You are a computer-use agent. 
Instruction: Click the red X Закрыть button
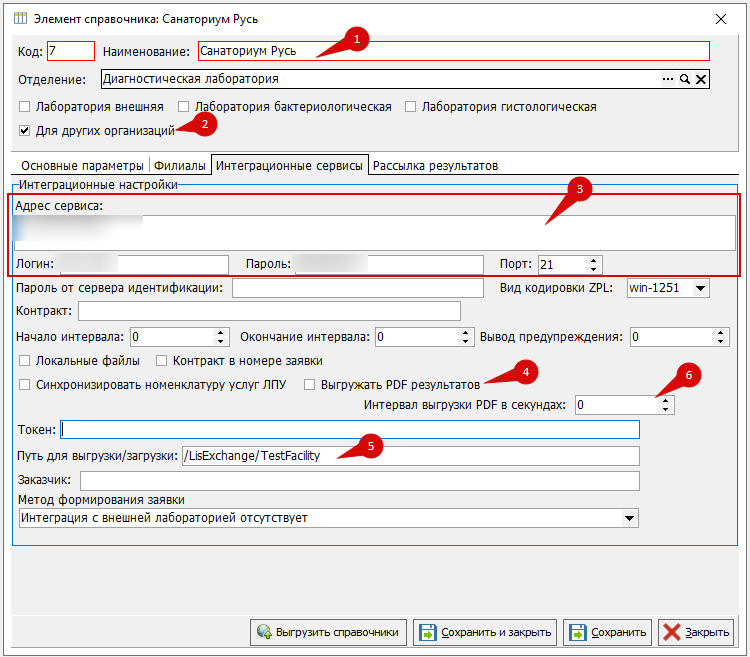[x=696, y=632]
